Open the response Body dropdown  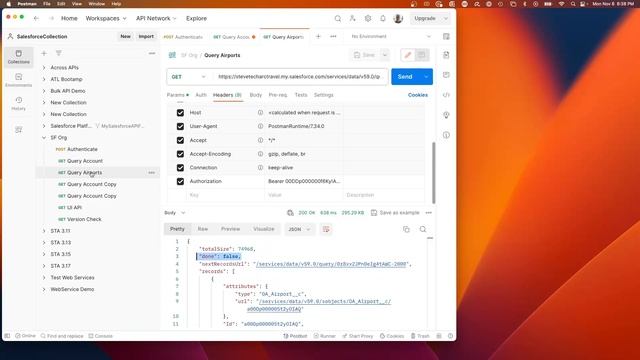174,213
